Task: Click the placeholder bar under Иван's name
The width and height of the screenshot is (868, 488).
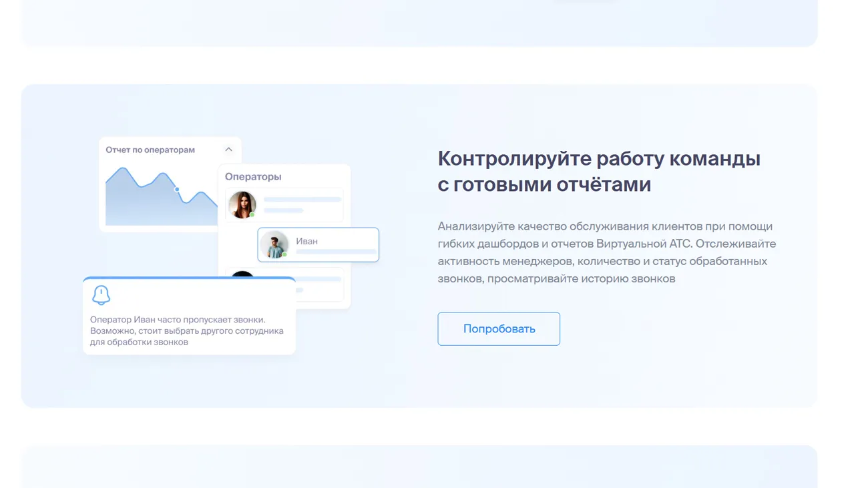Action: [x=336, y=252]
